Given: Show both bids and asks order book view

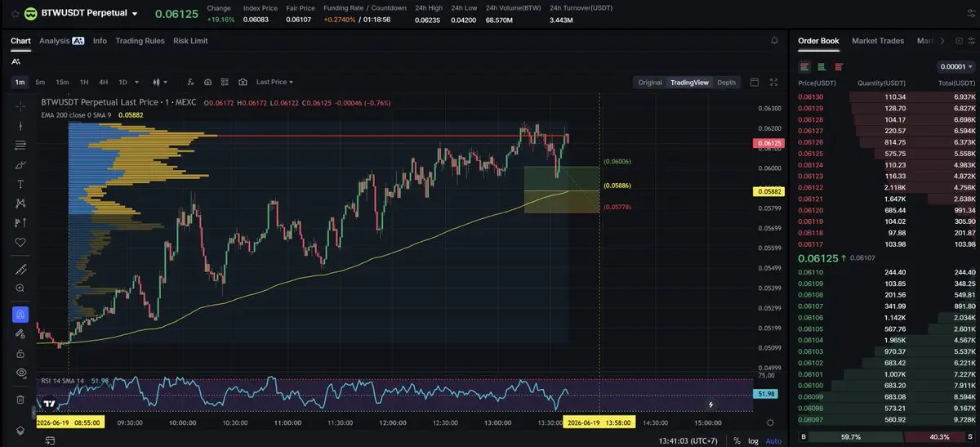Looking at the screenshot, I should [x=805, y=66].
